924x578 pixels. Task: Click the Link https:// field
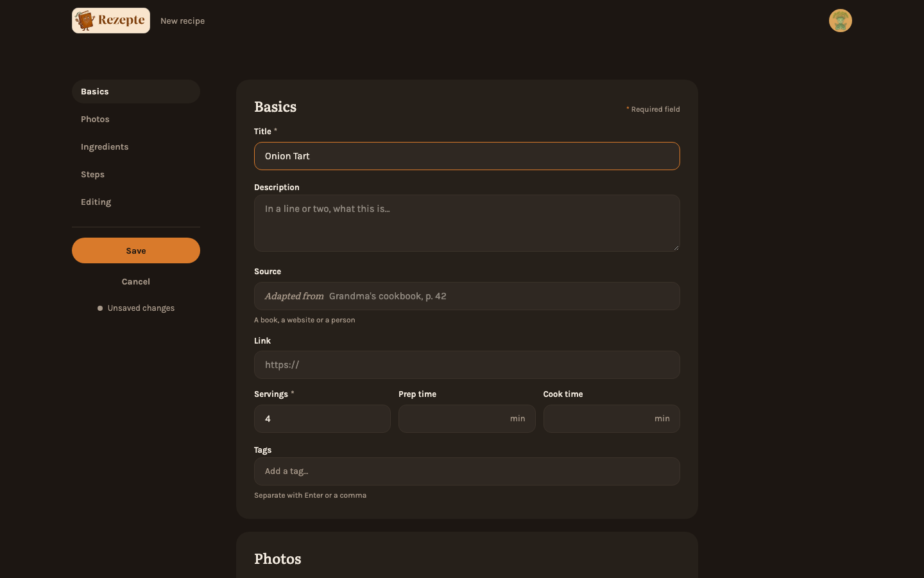(467, 365)
